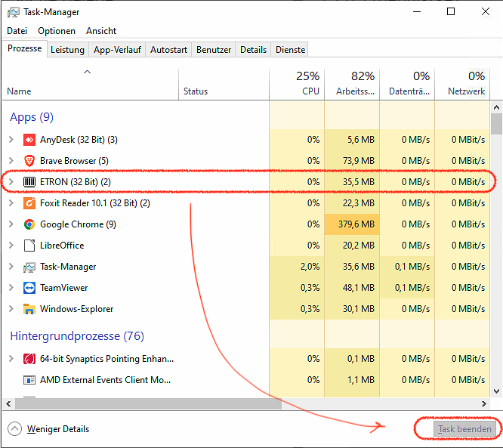Switch to the Autostart tab
Image resolution: width=503 pixels, height=448 pixels.
[x=168, y=50]
